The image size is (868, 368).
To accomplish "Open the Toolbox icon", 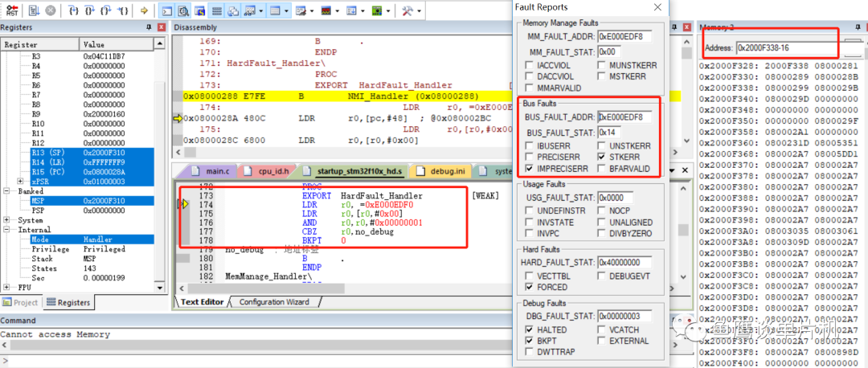I will 407,10.
